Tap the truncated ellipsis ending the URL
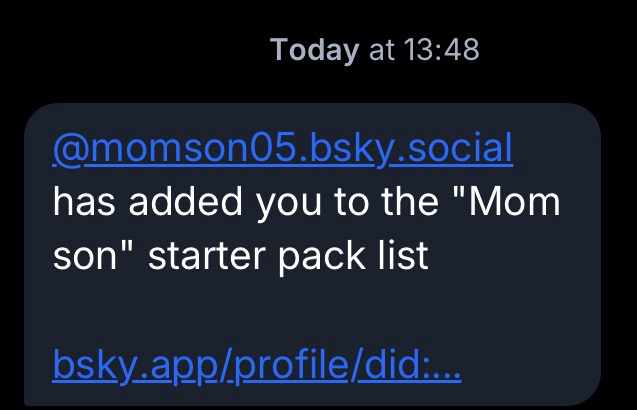This screenshot has height=410, width=637. 446,371
